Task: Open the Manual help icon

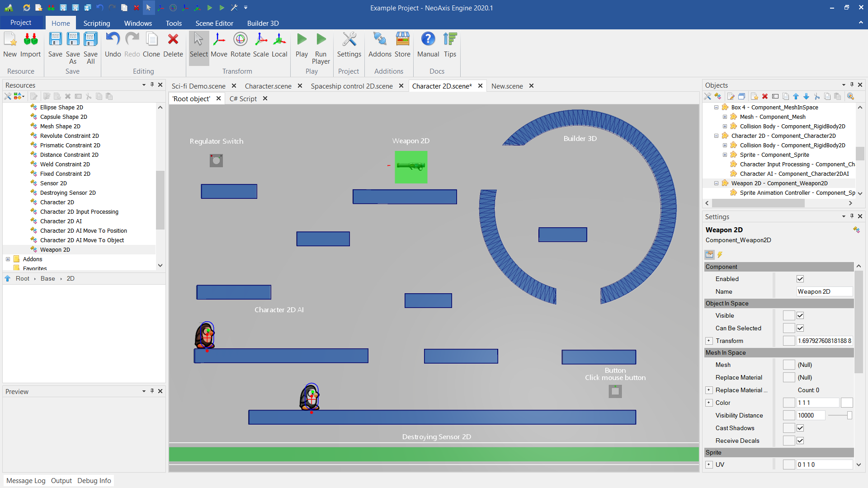Action: tap(428, 45)
